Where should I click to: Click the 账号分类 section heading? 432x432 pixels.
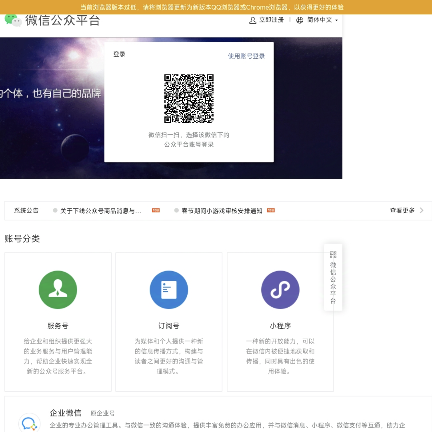pos(22,239)
